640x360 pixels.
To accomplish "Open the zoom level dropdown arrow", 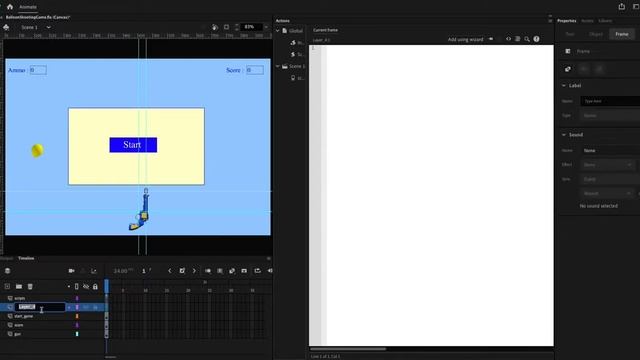I will coord(266,27).
